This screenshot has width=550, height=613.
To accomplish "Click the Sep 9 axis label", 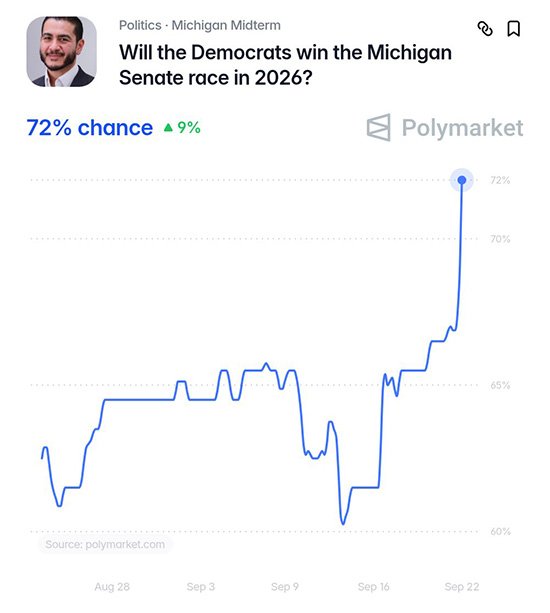I will click(285, 586).
